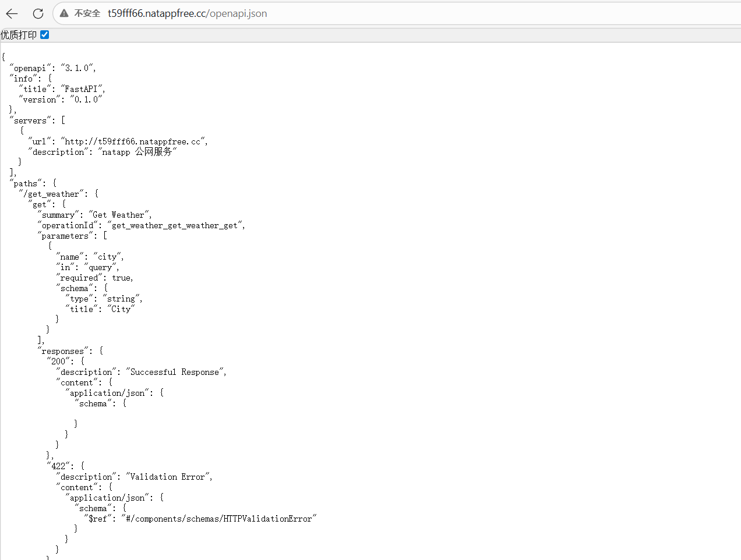
Task: Click the "get" method key line
Action: pos(47,204)
